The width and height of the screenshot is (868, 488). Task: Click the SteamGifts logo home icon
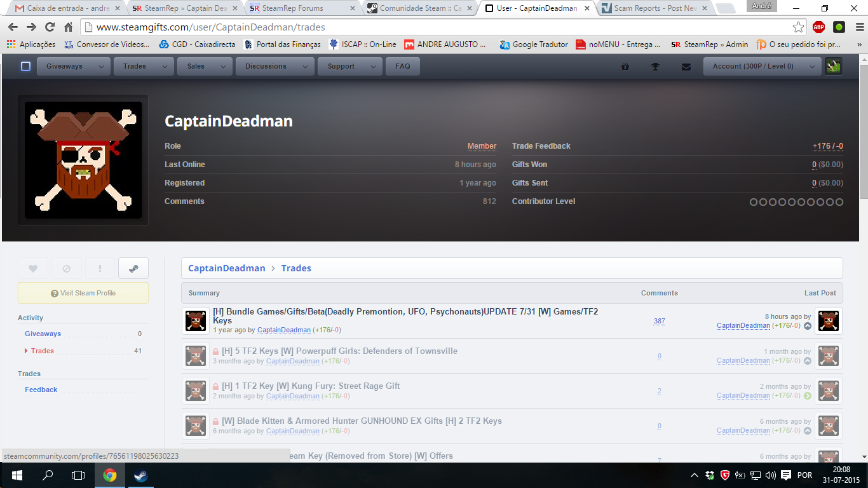tap(25, 66)
